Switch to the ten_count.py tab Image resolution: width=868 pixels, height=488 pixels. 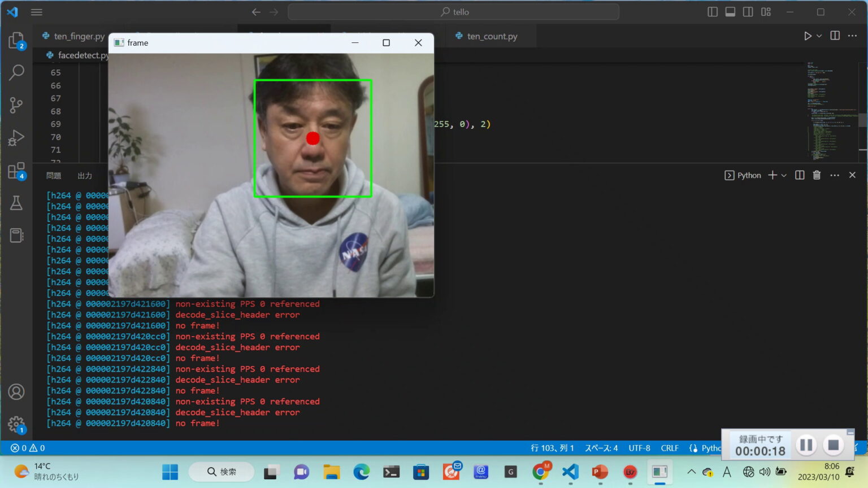coord(492,36)
